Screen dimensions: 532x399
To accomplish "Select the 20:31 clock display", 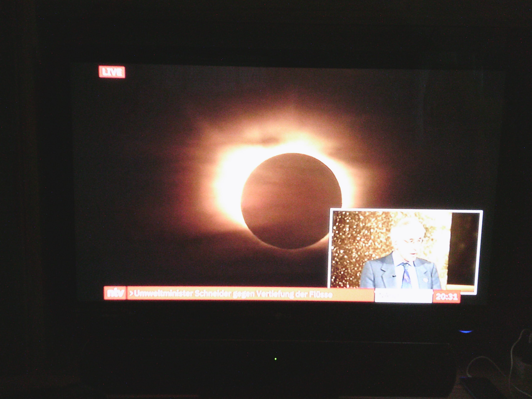I will click(x=446, y=297).
